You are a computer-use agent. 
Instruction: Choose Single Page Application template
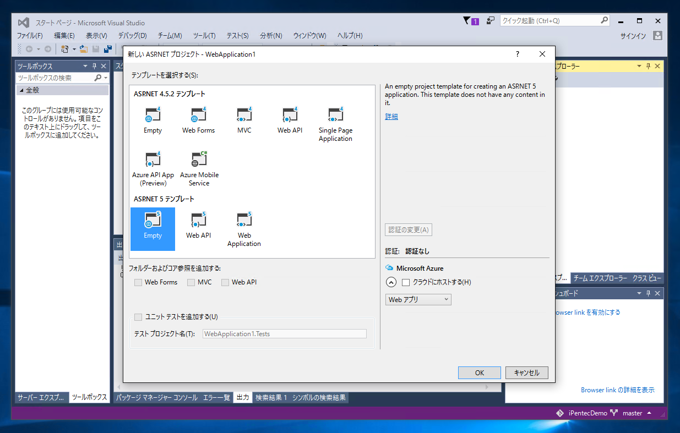335,124
